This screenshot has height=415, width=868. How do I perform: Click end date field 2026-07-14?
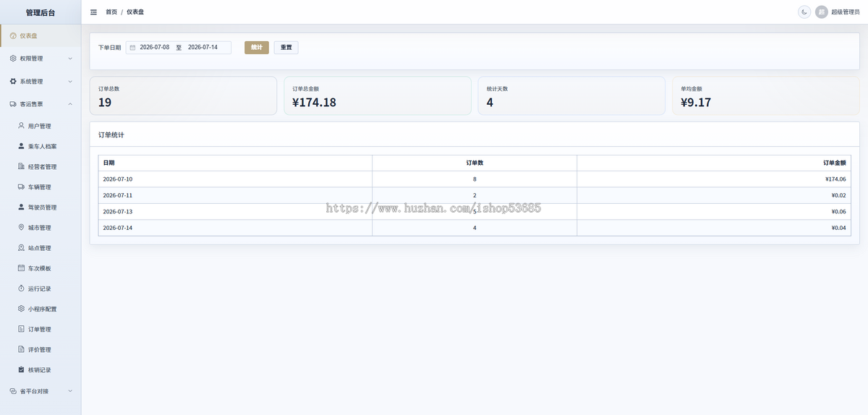(203, 48)
